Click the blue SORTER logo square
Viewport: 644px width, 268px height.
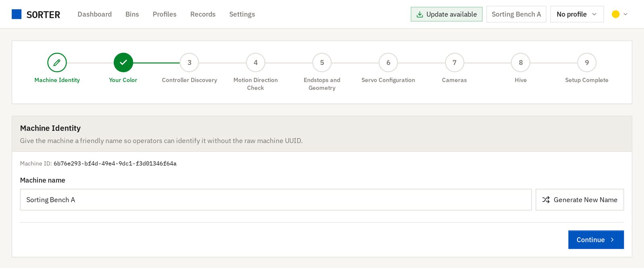[17, 14]
